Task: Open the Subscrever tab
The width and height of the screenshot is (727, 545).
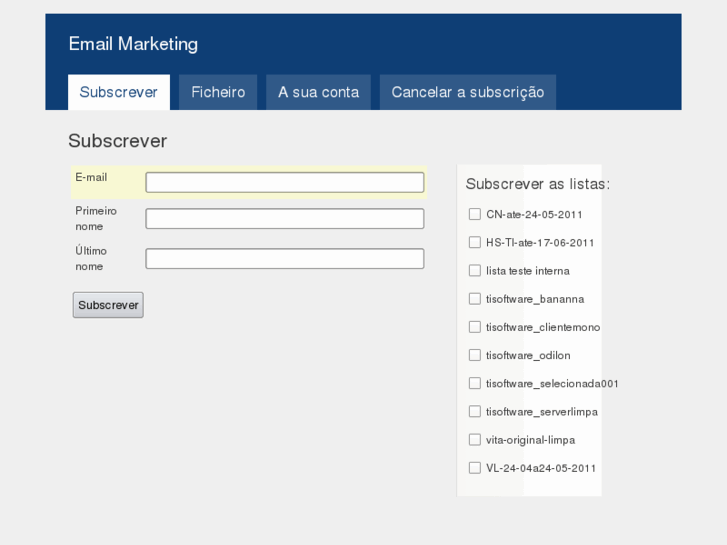Action: tap(119, 92)
